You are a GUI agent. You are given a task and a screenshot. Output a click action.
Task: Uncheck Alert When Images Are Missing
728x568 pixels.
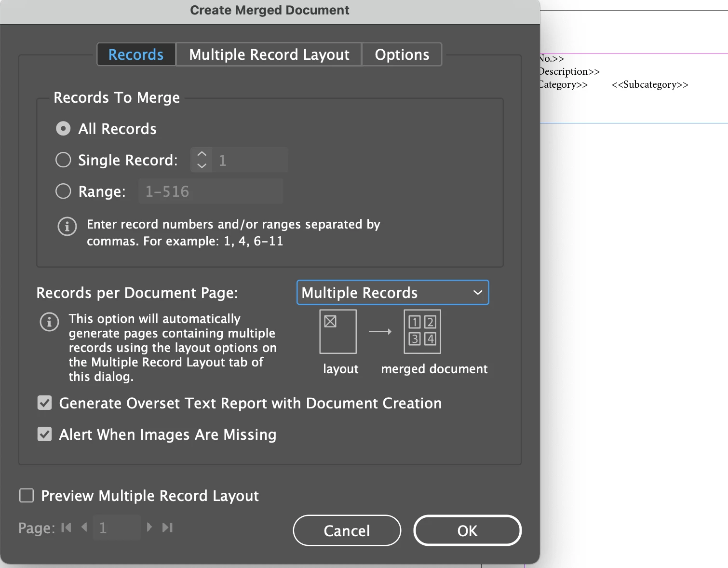coord(45,434)
